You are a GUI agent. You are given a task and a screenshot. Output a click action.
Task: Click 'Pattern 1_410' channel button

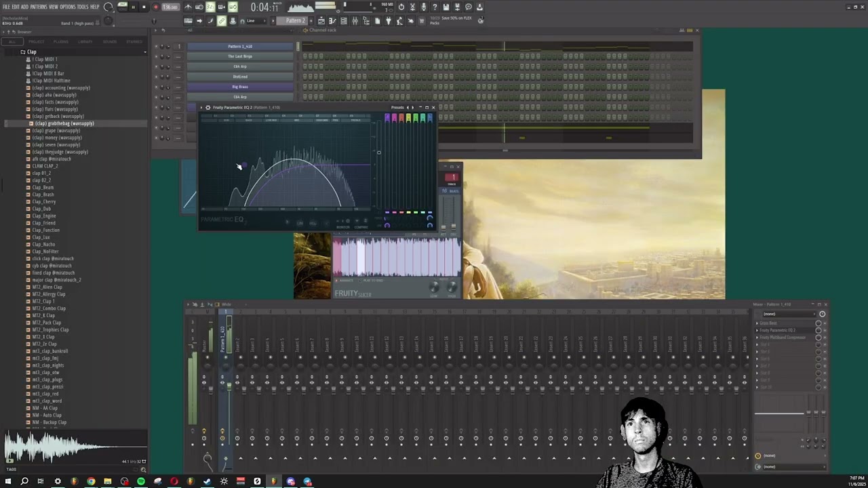click(240, 46)
